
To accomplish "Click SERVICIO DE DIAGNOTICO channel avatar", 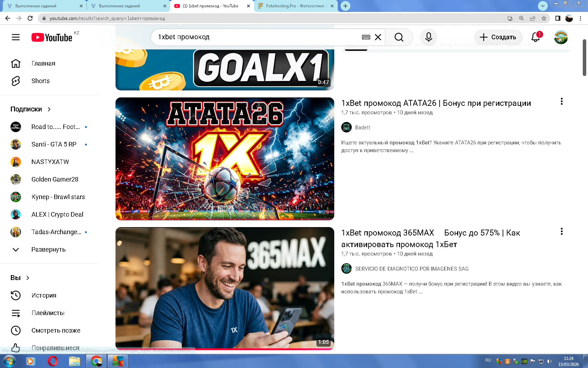I will pyautogui.click(x=346, y=269).
